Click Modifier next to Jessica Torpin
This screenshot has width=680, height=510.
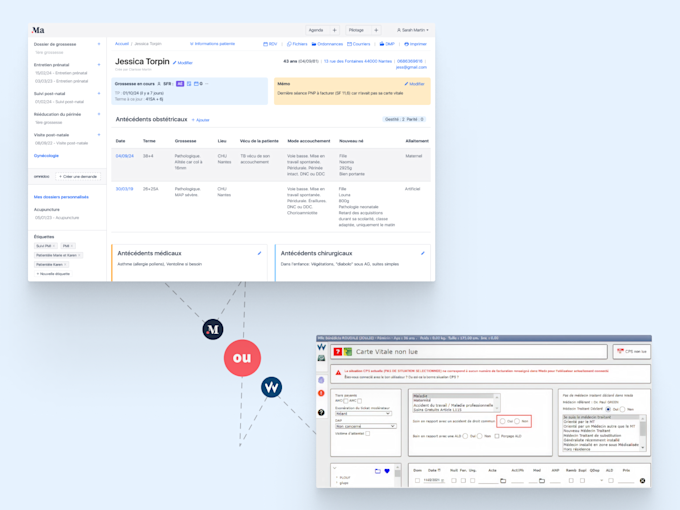183,63
